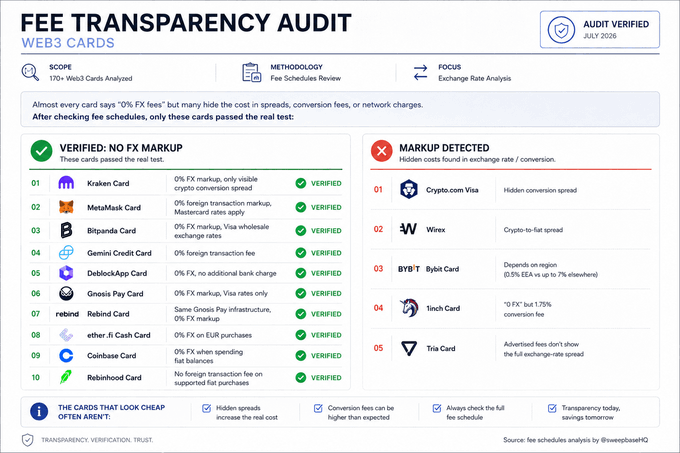Click "0% FX on EUR purchases" text
Image resolution: width=680 pixels, height=453 pixels.
tap(213, 335)
